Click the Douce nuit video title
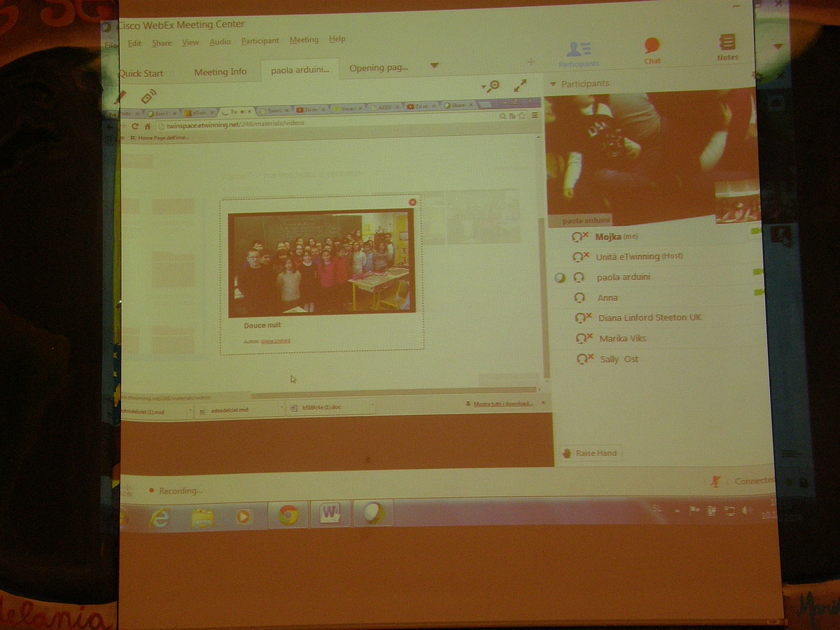This screenshot has width=840, height=630. (x=262, y=325)
